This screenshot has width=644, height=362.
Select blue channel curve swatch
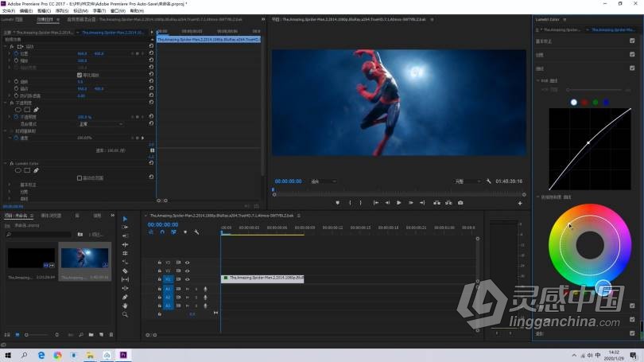606,103
